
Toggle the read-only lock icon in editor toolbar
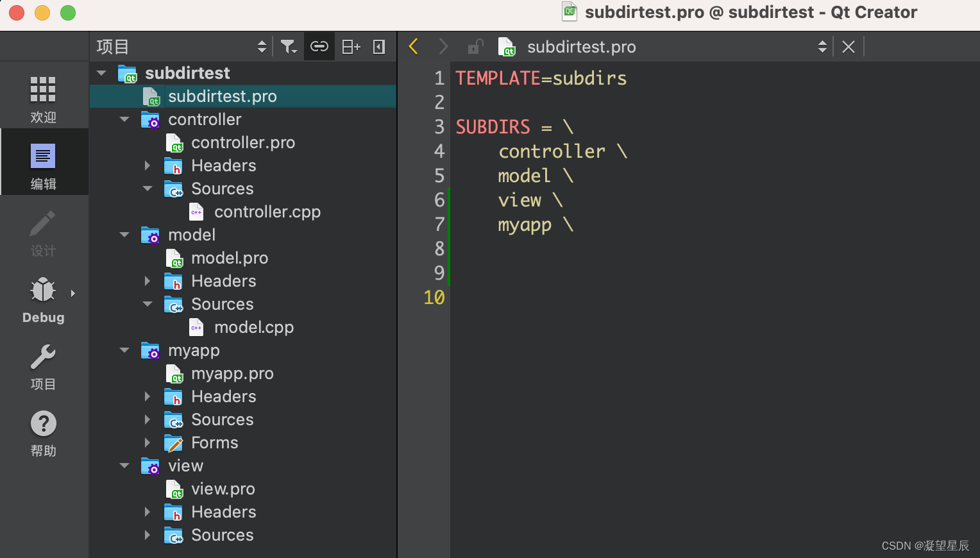475,46
